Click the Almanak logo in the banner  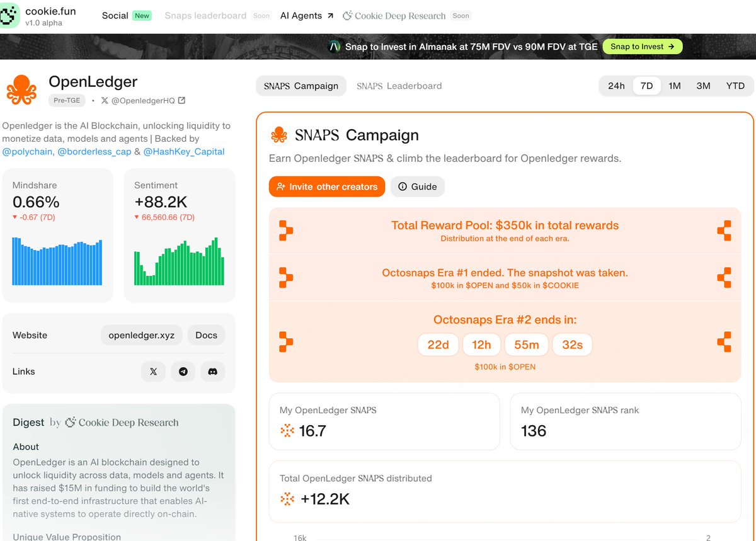[335, 47]
